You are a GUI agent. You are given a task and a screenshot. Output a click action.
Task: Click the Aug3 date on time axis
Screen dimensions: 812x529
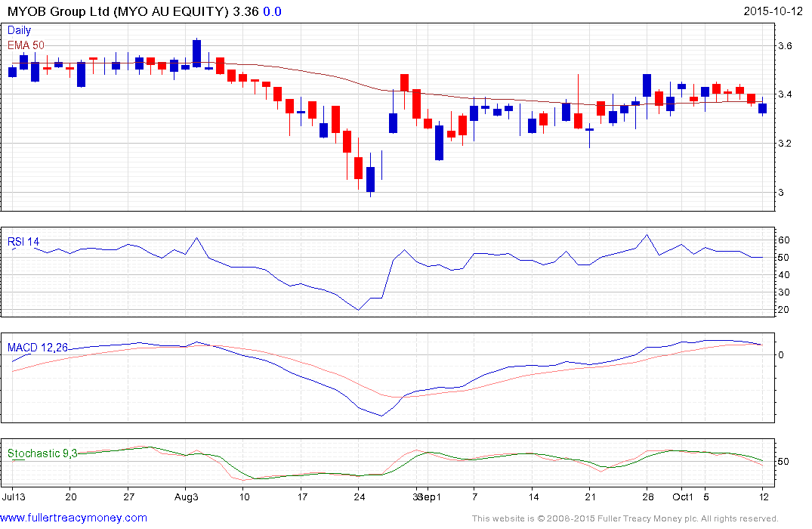point(187,497)
